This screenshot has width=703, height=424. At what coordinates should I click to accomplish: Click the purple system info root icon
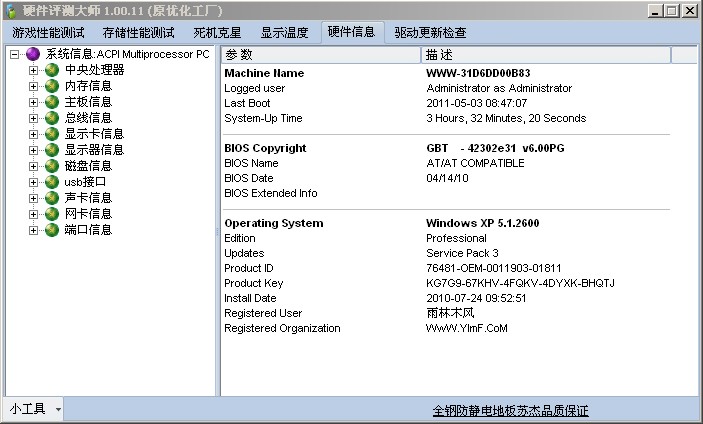coord(33,54)
